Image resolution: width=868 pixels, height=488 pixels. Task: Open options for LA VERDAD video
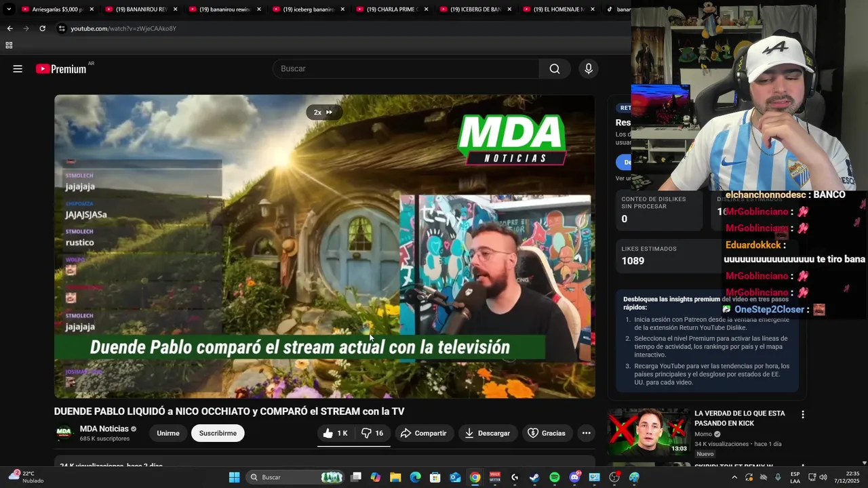point(803,415)
